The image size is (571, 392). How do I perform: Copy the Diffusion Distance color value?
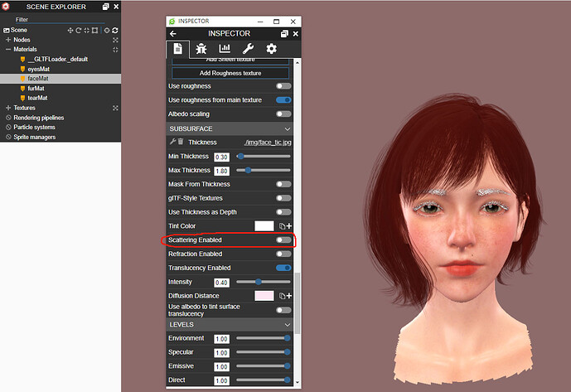(x=282, y=296)
